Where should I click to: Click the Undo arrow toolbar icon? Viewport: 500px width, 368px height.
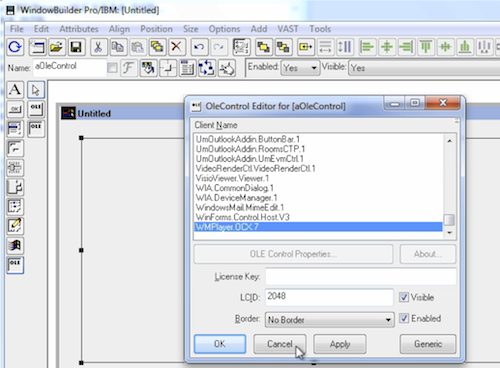199,47
